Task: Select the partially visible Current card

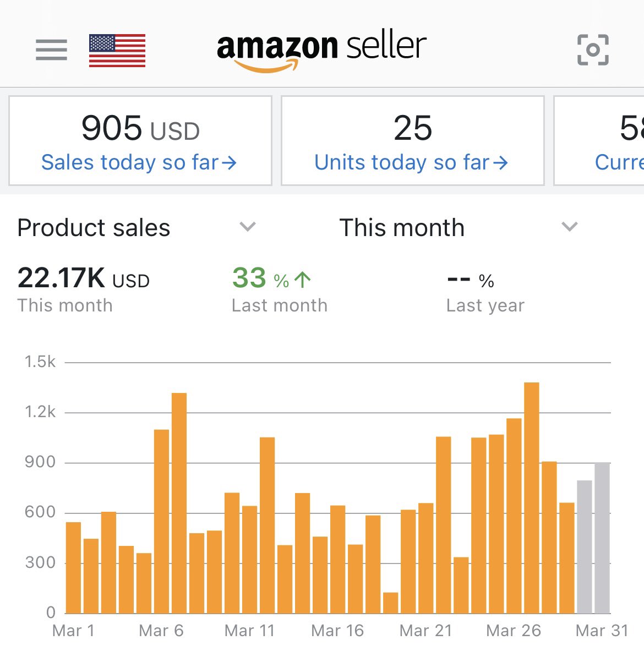Action: (599, 141)
